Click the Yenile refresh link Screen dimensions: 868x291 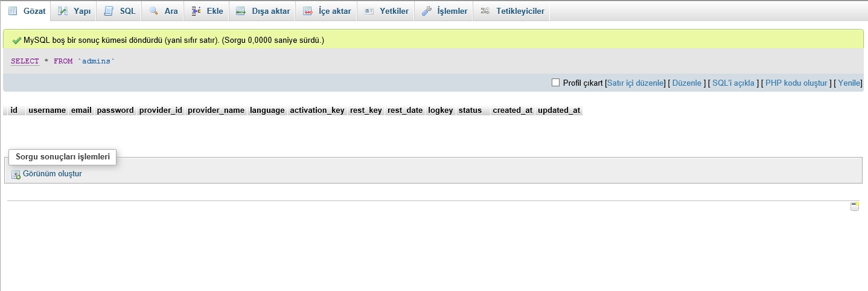[849, 83]
